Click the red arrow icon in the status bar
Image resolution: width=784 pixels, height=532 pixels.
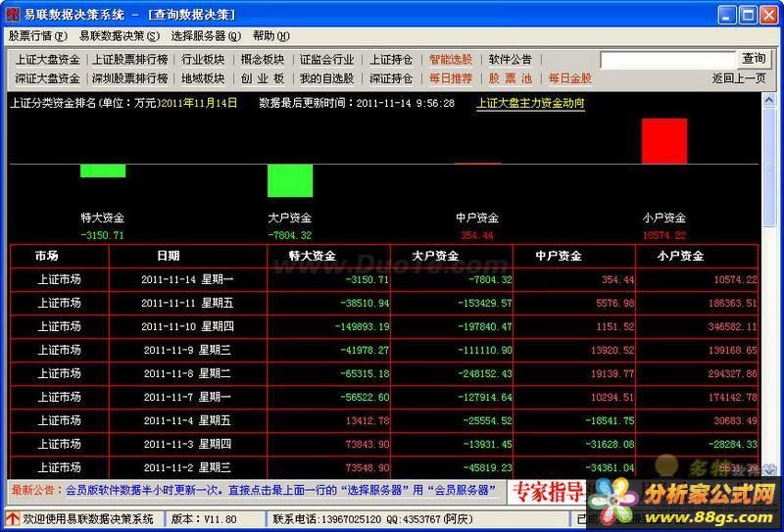(x=13, y=518)
